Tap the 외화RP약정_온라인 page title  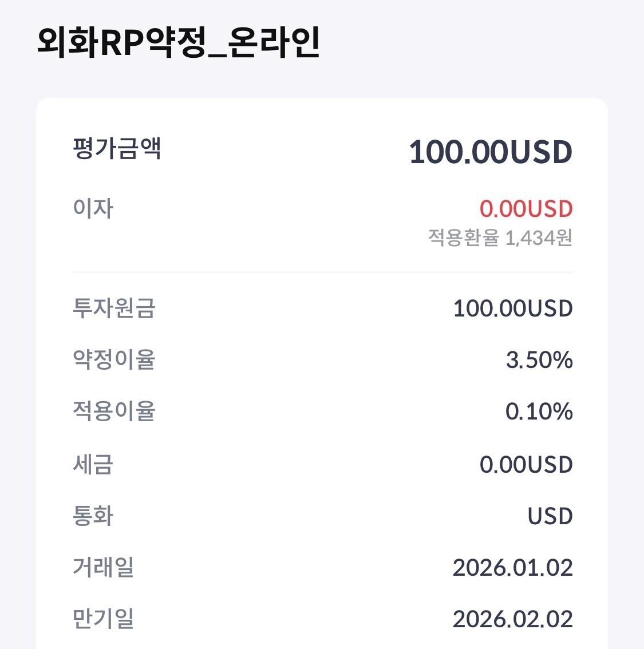point(178,42)
